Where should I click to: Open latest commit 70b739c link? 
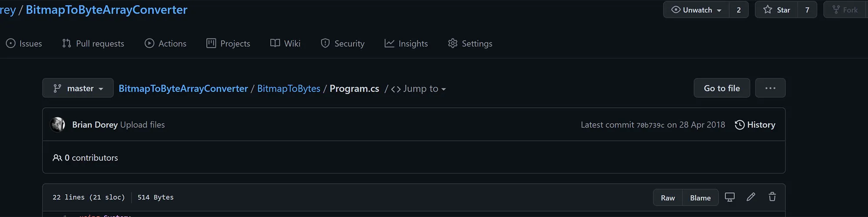650,125
